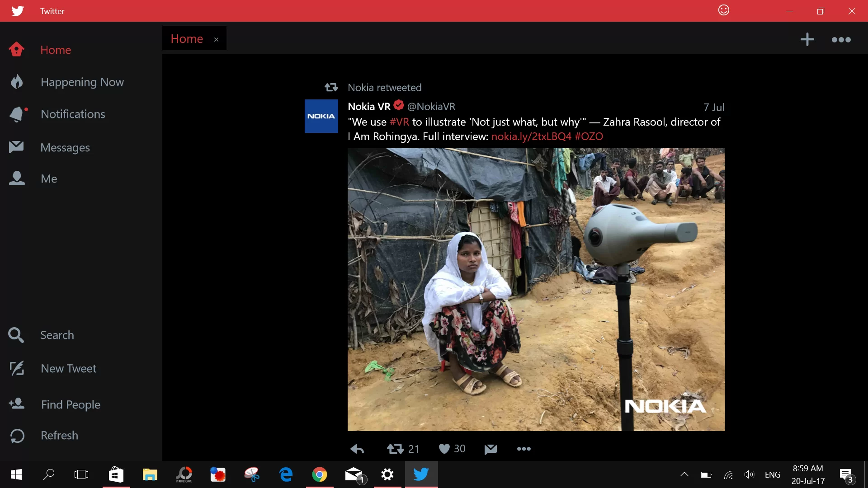868x488 pixels.
Task: Open Windows taskbar search
Action: click(49, 474)
